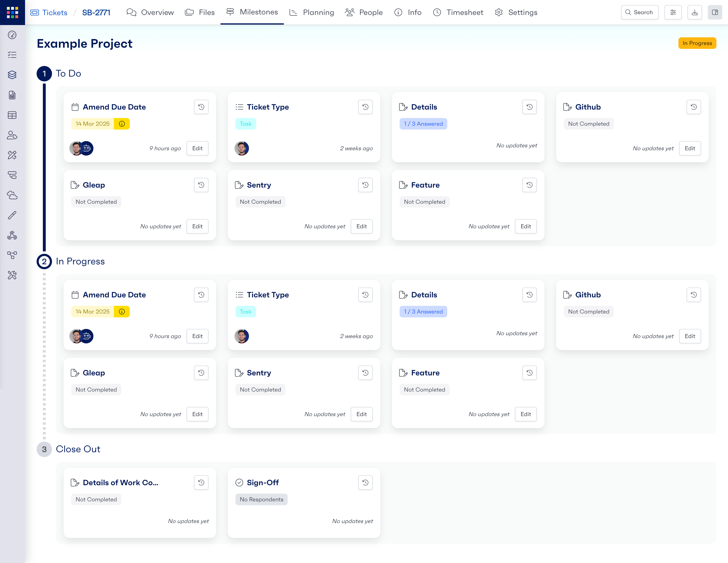The height and width of the screenshot is (563, 728).
Task: Click info icon beside In Progress due date
Action: pos(122,312)
